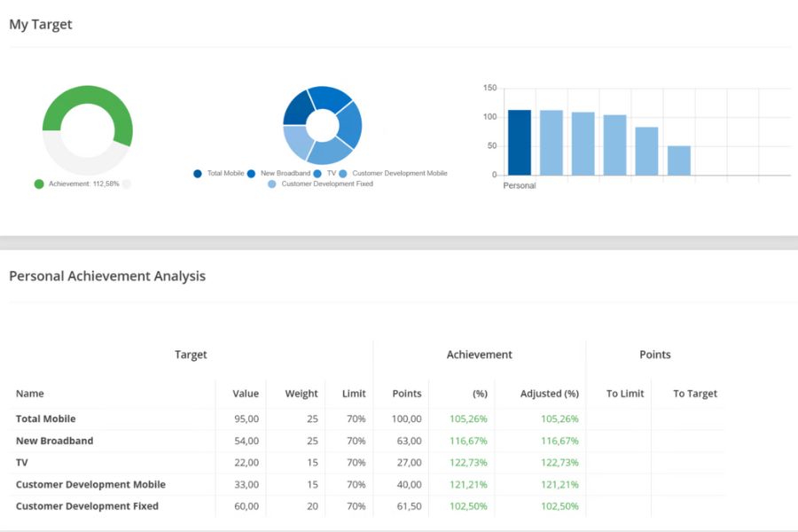Select the dark blue Personal bar
This screenshot has height=532, width=798.
pyautogui.click(x=519, y=143)
